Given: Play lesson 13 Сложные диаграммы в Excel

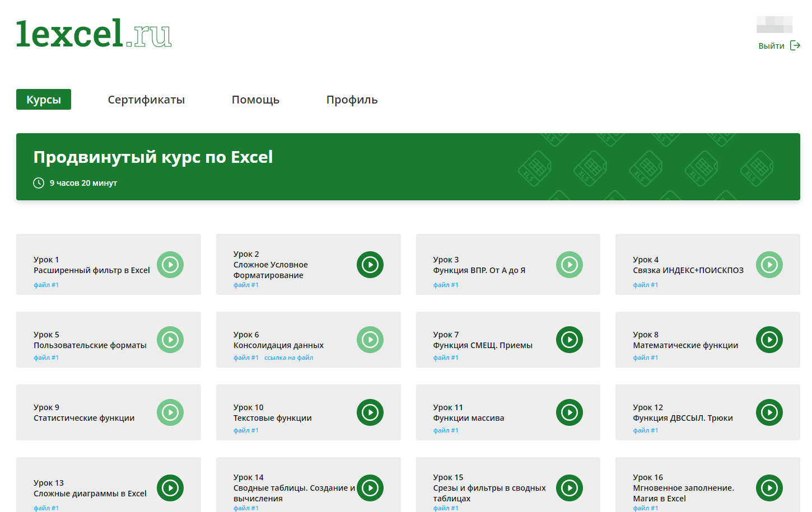Looking at the screenshot, I should (170, 488).
